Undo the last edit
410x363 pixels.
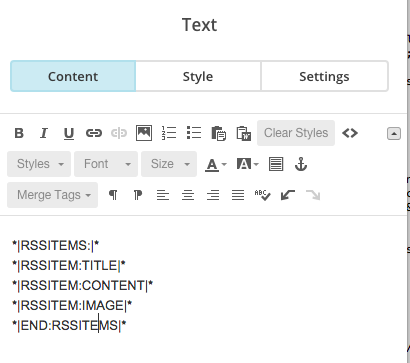[x=288, y=195]
